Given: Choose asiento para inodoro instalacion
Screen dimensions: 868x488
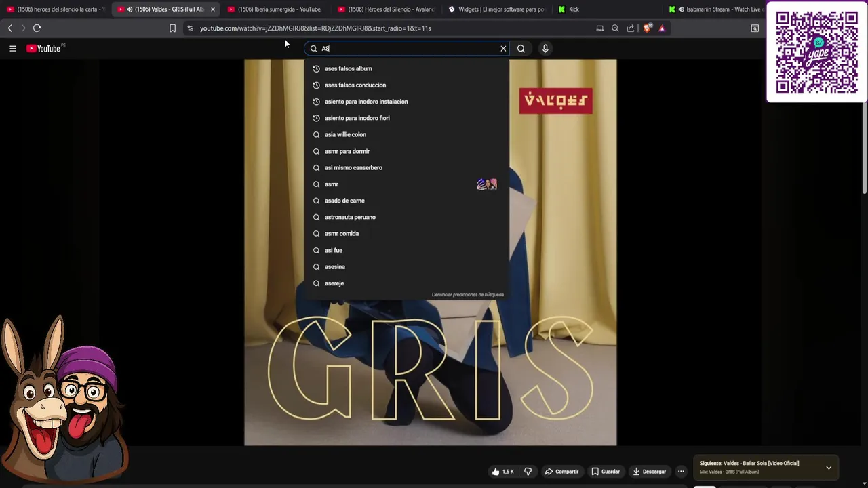Looking at the screenshot, I should point(407,102).
